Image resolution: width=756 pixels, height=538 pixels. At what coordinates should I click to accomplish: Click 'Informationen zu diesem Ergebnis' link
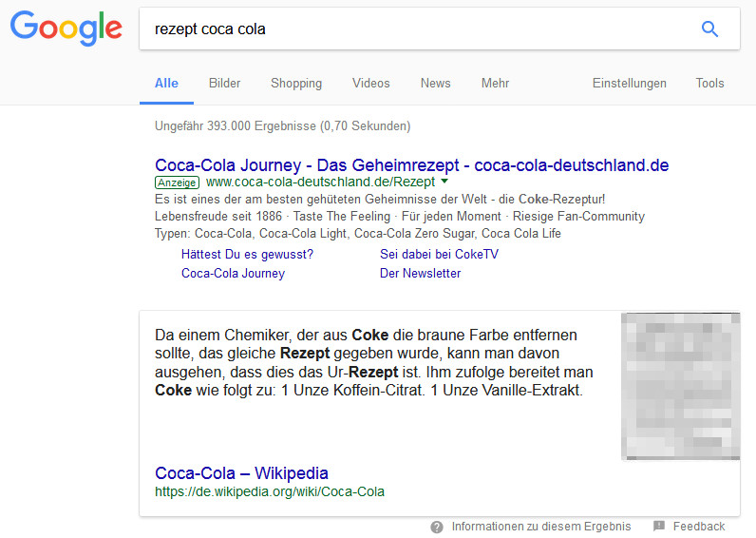[540, 527]
